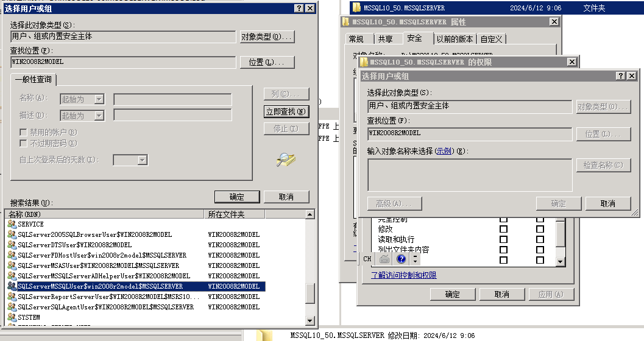This screenshot has height=341, width=644.
Task: Click the 立即查找(N) button
Action: (x=286, y=111)
